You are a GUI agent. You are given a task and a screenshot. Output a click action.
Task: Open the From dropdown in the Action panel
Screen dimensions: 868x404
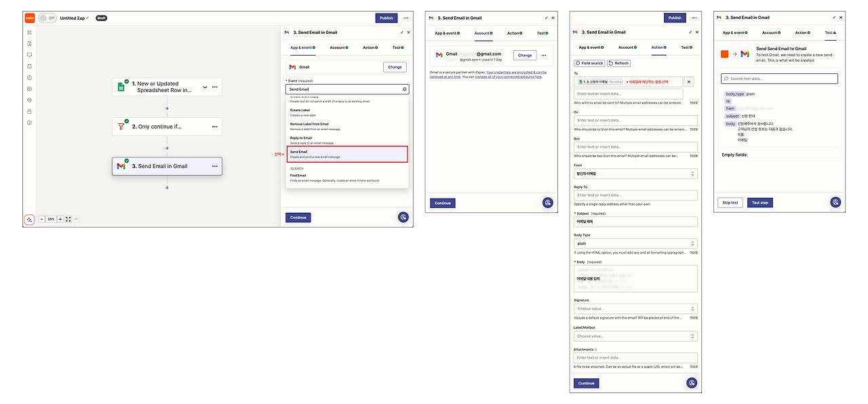[x=635, y=174]
